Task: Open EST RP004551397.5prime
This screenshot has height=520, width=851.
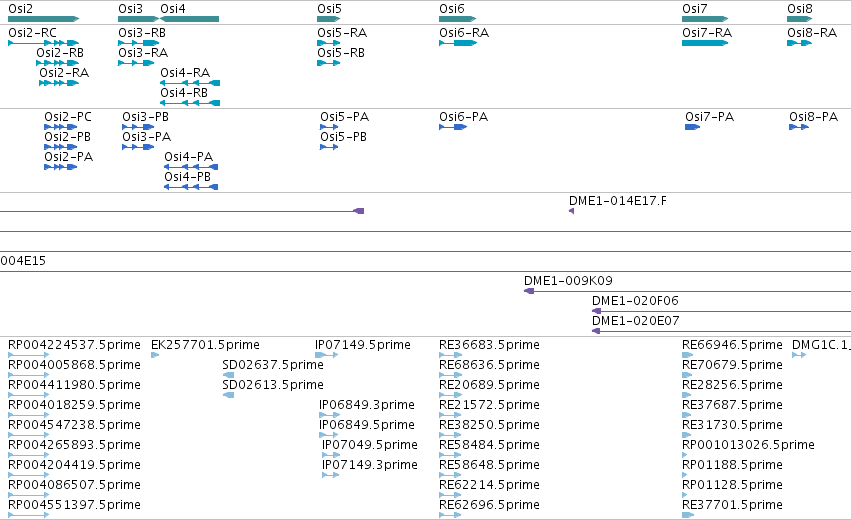Action: (74, 505)
